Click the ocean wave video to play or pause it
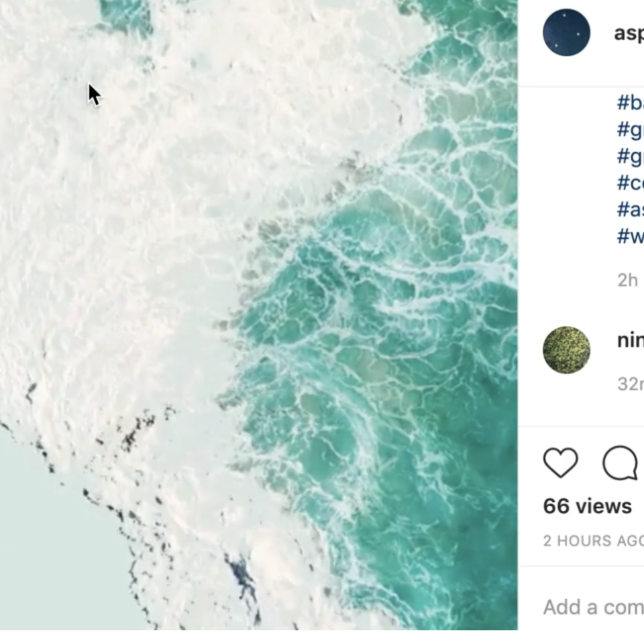 pyautogui.click(x=259, y=315)
